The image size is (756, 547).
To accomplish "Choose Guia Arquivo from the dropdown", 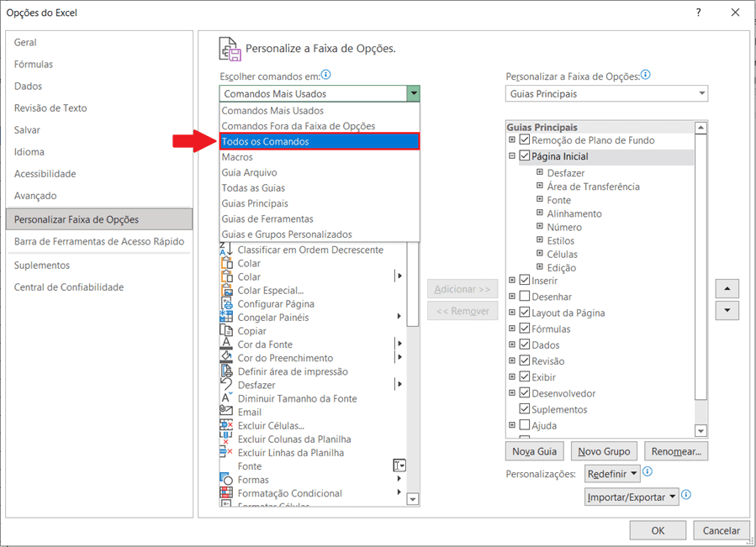I will (x=320, y=172).
